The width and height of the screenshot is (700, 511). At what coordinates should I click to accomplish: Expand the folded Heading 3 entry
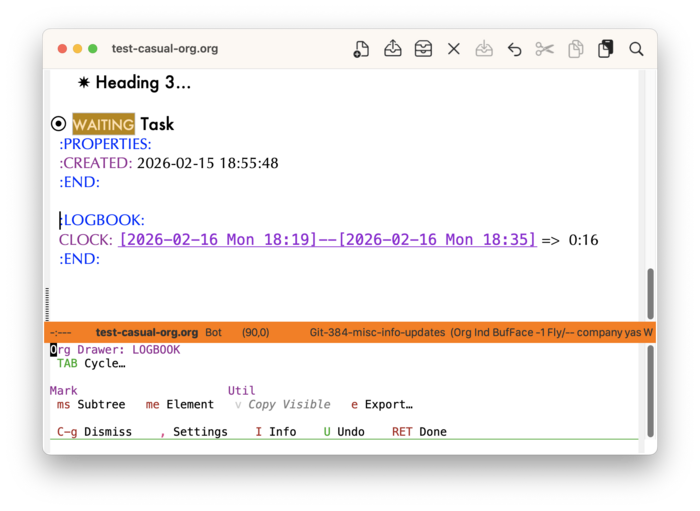[x=142, y=83]
